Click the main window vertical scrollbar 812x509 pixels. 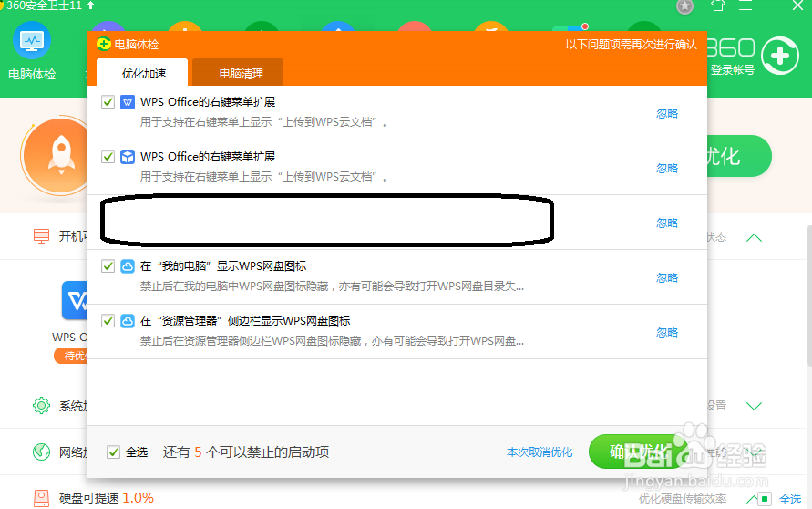tap(809, 296)
